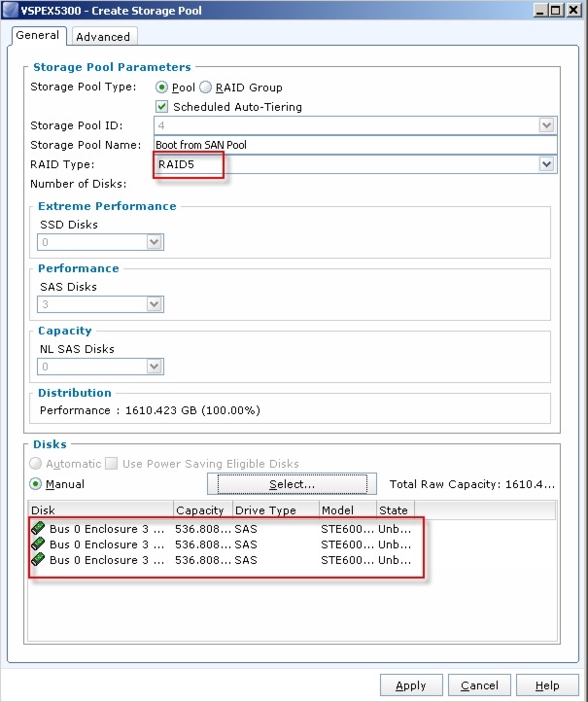Viewport: 588px width, 702px height.
Task: Click the Performance distribution 1610.423 GB text
Action: (150, 410)
